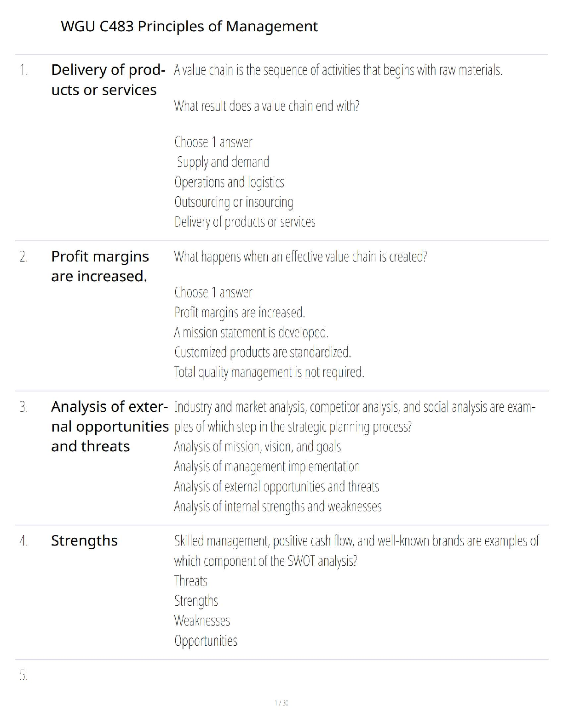Select the 'Outsourcing or insourcing' answer option
This screenshot has width=563, height=728.
pos(233,202)
